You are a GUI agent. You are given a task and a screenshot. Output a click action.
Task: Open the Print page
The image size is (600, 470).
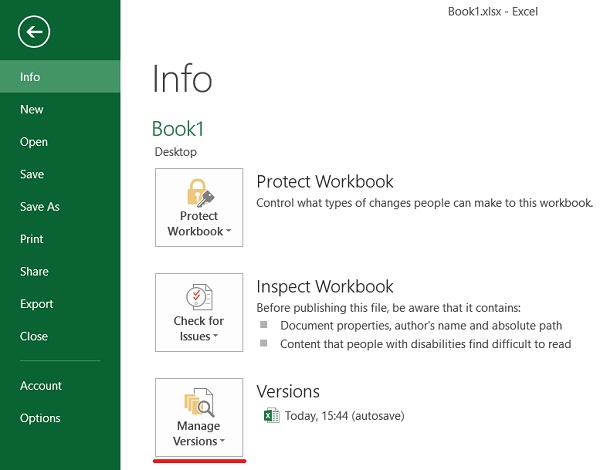click(60, 239)
